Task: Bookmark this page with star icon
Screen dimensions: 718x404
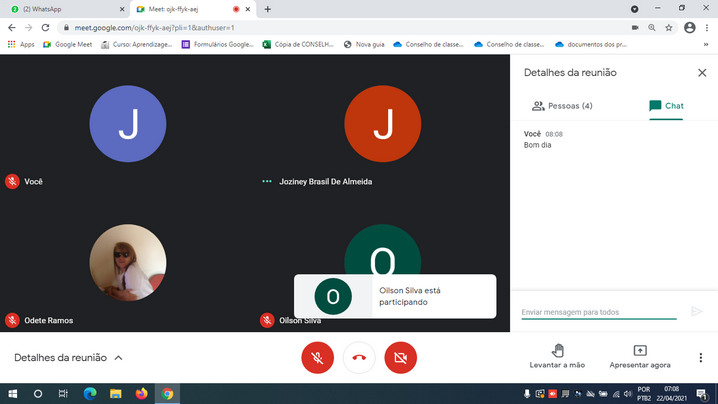Action: pos(669,28)
